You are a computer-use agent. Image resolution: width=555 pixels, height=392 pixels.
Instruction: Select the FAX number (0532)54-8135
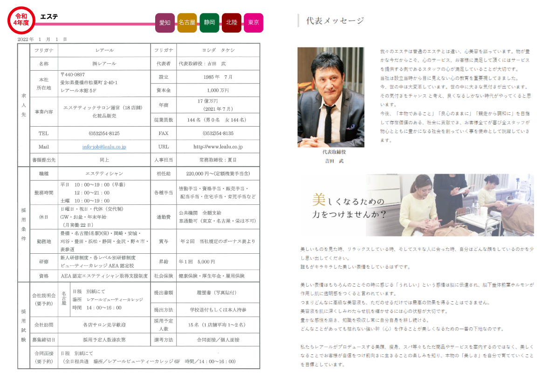[218, 133]
